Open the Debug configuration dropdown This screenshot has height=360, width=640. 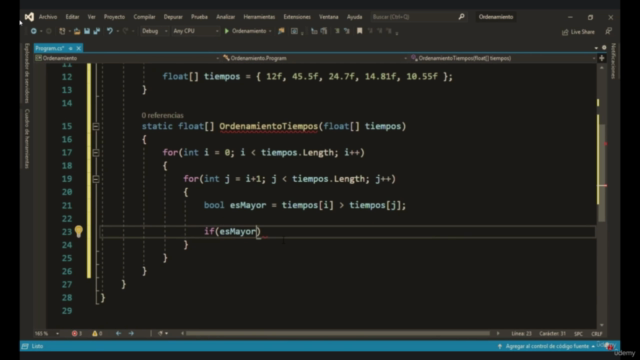(x=154, y=31)
